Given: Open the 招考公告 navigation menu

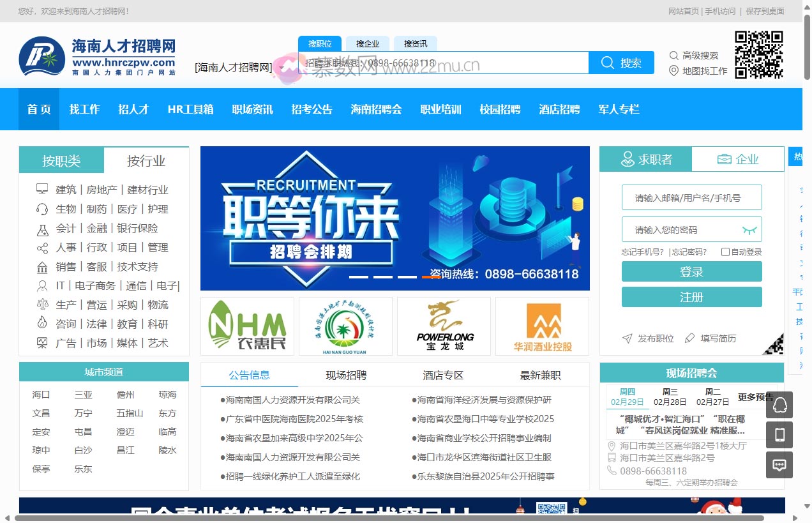Looking at the screenshot, I should point(312,109).
